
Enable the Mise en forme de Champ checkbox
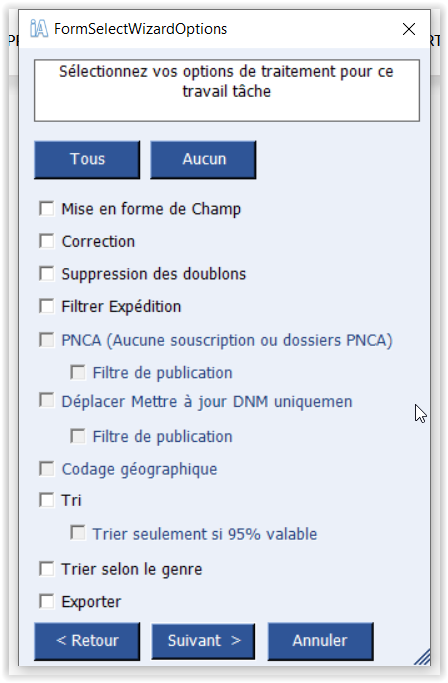tap(47, 209)
